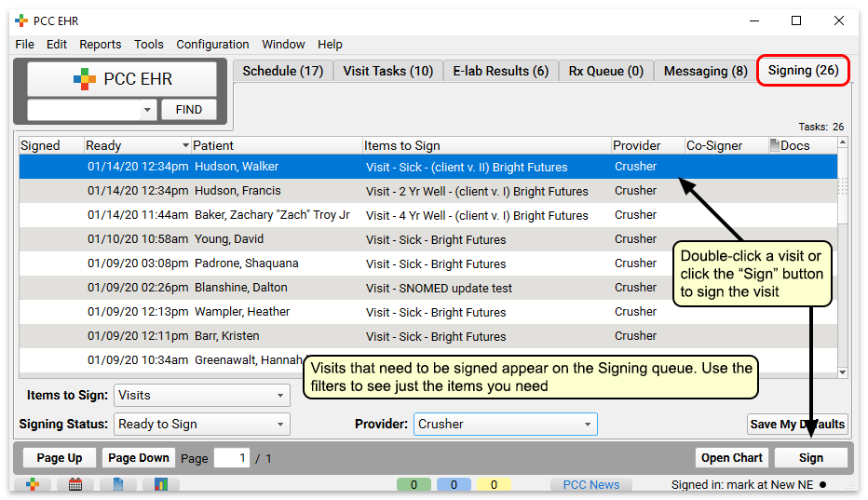This screenshot has width=868, height=500.
Task: Open the Reports menu
Action: [x=101, y=45]
